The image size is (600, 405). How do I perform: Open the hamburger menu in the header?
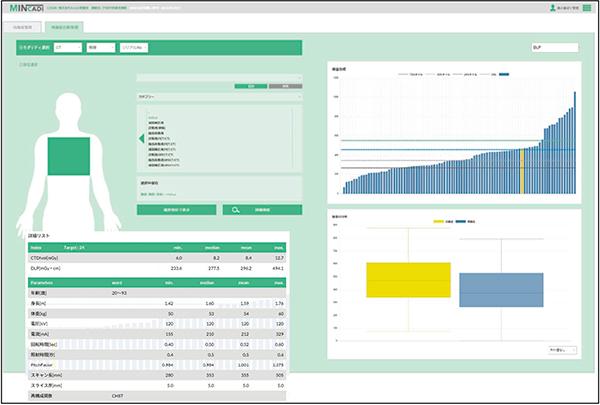(587, 8)
